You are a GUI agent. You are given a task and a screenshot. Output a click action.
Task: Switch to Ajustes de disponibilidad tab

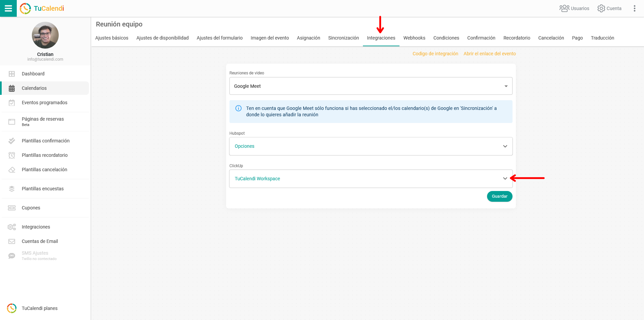[x=162, y=38]
